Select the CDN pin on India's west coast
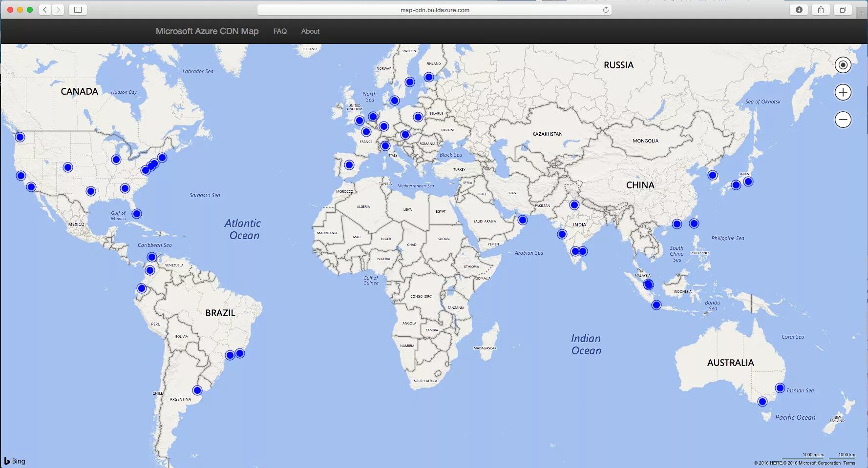 pyautogui.click(x=562, y=234)
